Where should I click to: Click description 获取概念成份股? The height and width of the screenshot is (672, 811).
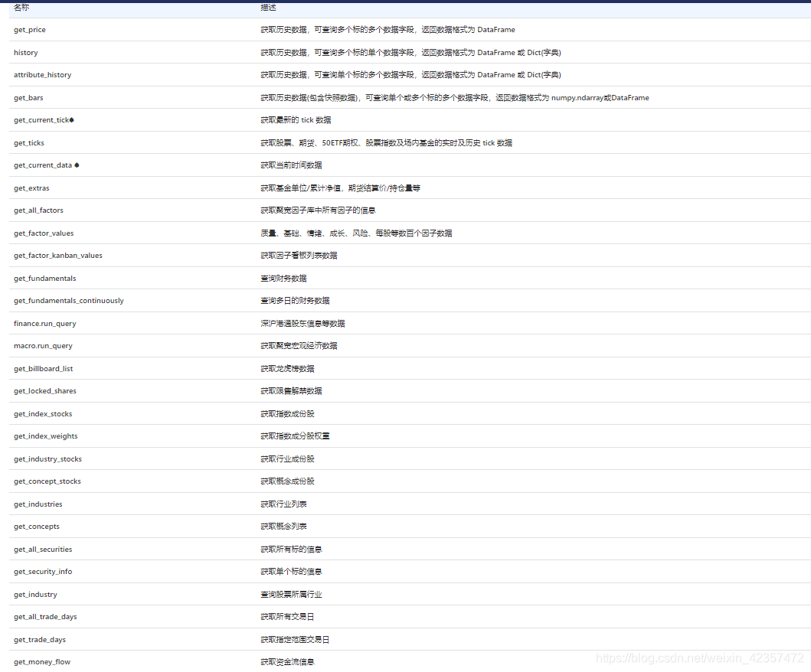coord(288,481)
